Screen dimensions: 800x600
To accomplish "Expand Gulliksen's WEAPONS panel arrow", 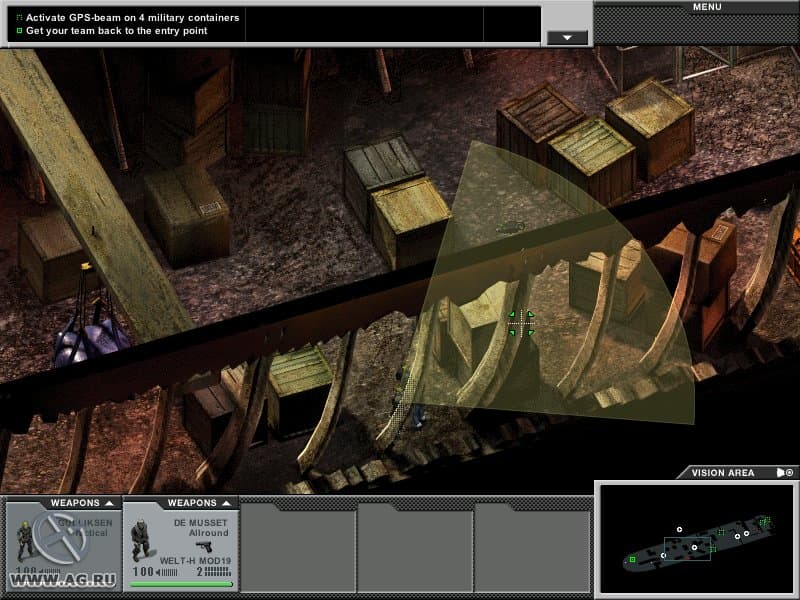I will (109, 503).
